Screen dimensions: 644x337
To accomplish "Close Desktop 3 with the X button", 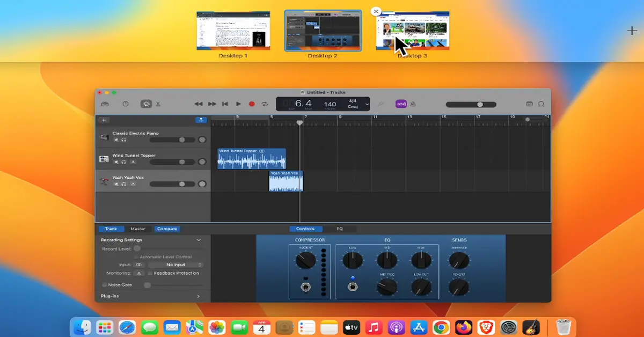I will [x=376, y=11].
